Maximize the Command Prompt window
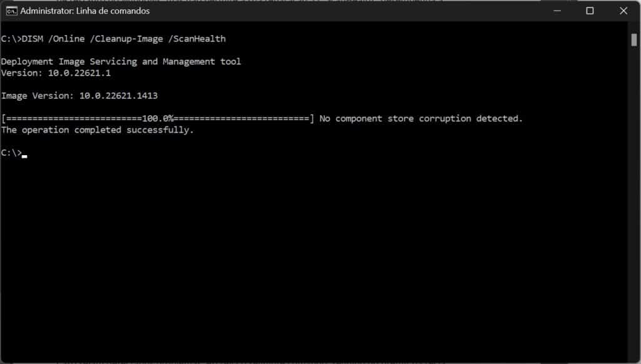 point(590,11)
